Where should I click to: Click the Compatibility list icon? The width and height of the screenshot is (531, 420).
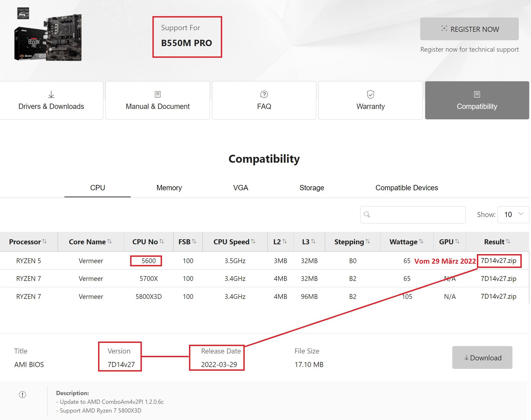pyautogui.click(x=477, y=94)
